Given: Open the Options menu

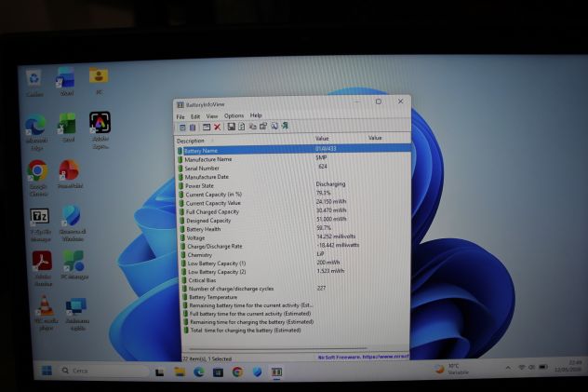Looking at the screenshot, I should point(234,115).
